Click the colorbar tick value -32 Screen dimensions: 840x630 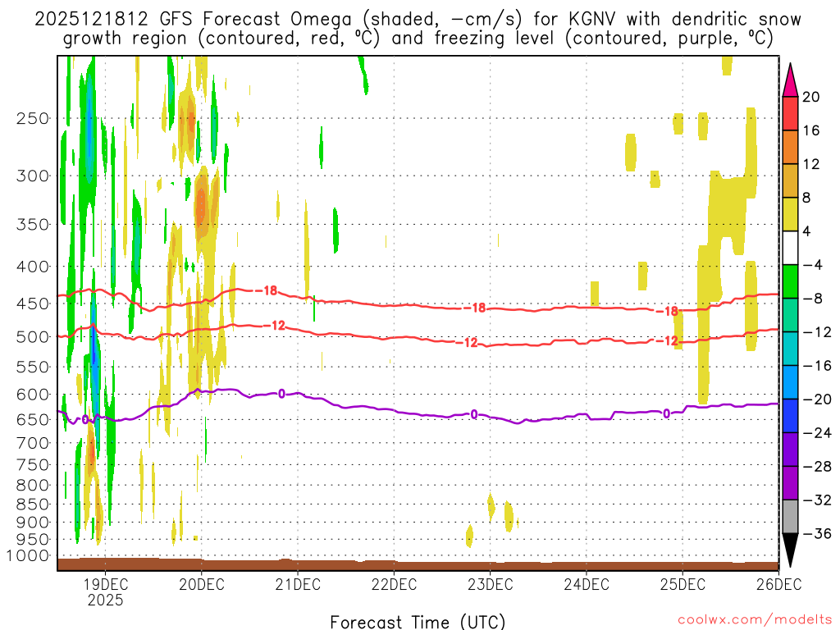coord(816,500)
